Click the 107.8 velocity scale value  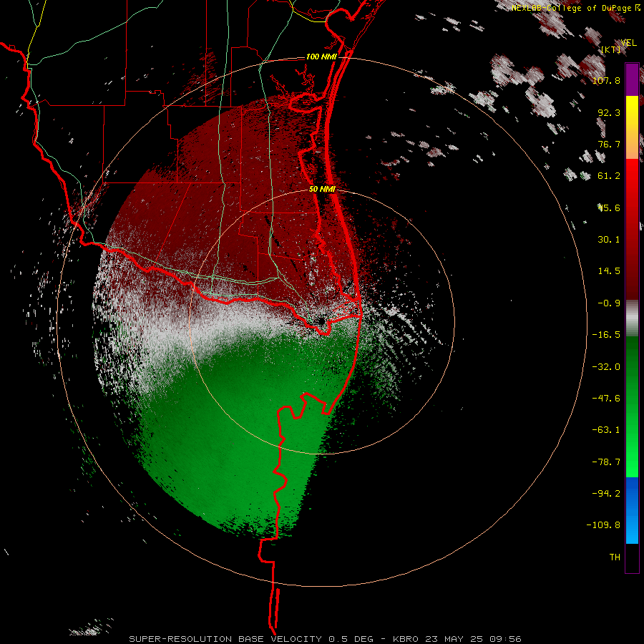606,80
